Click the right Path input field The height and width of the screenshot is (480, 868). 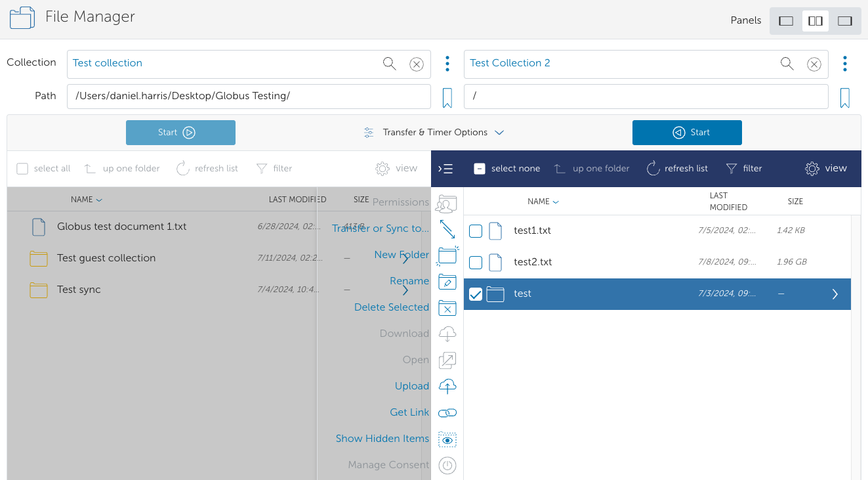[646, 96]
